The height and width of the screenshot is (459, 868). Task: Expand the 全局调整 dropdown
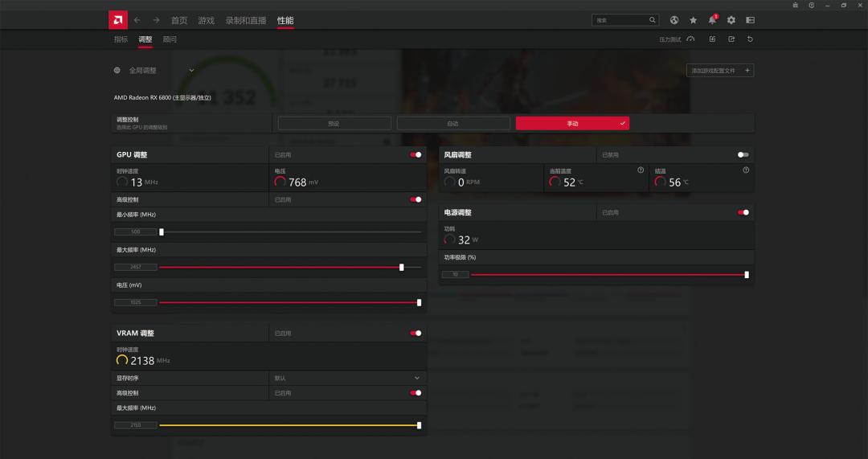coord(191,71)
